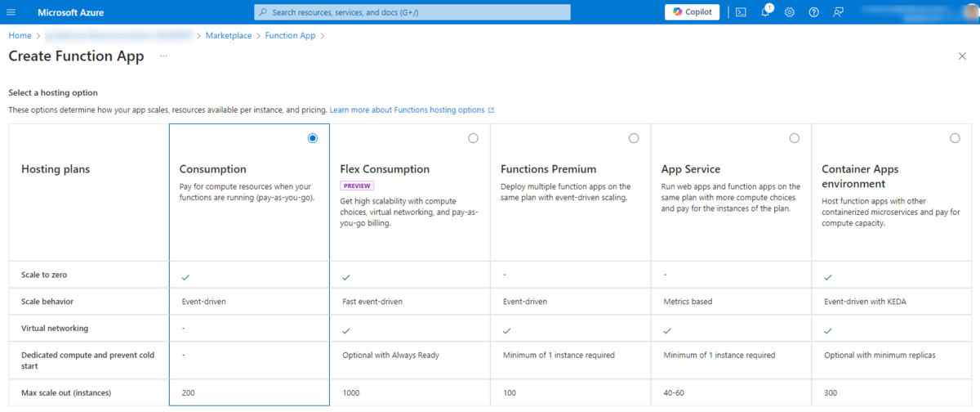Click the 1000 max instances value

tap(350, 393)
